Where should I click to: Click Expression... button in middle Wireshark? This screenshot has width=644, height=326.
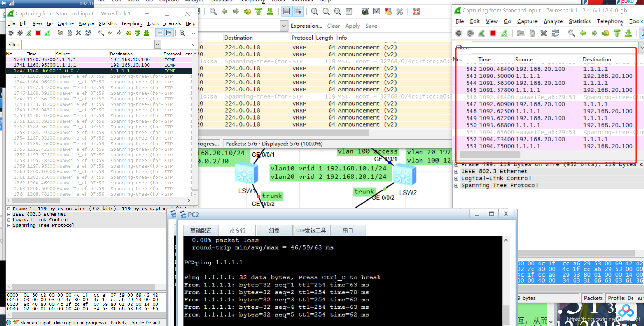[x=306, y=26]
